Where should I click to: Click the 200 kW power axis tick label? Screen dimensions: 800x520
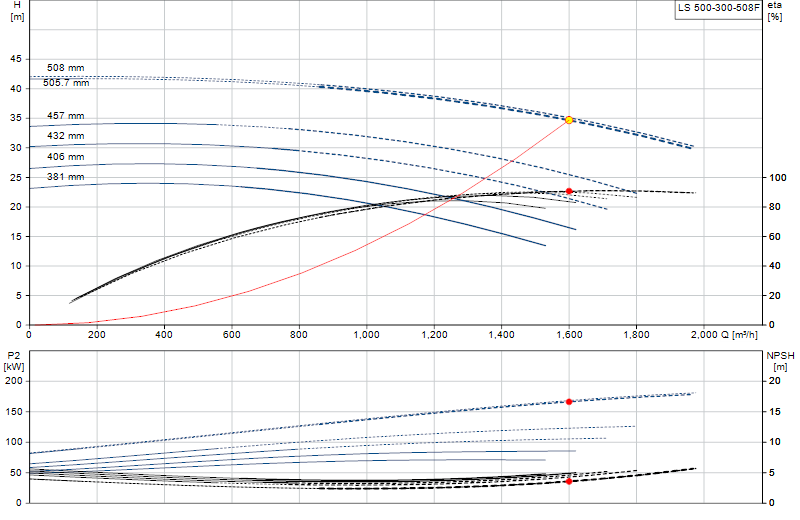(14, 381)
